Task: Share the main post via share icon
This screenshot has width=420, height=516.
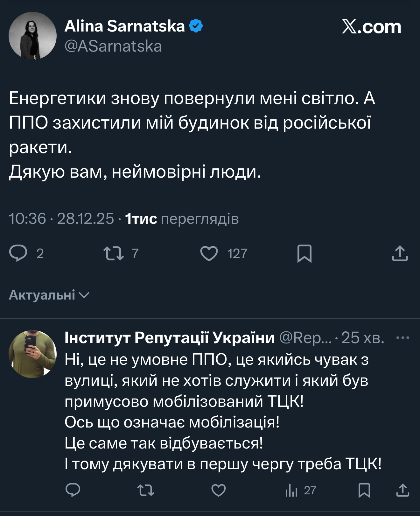Action: coord(400,253)
